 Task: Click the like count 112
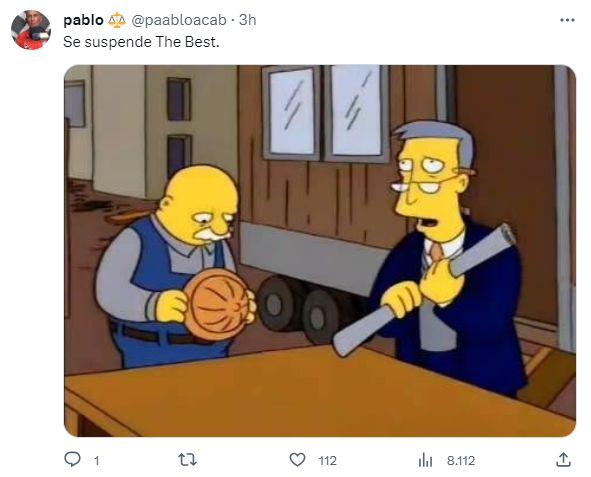pos(327,461)
